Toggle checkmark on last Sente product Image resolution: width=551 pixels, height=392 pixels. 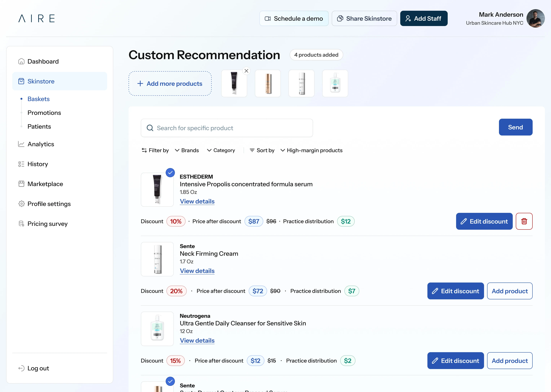point(170,381)
